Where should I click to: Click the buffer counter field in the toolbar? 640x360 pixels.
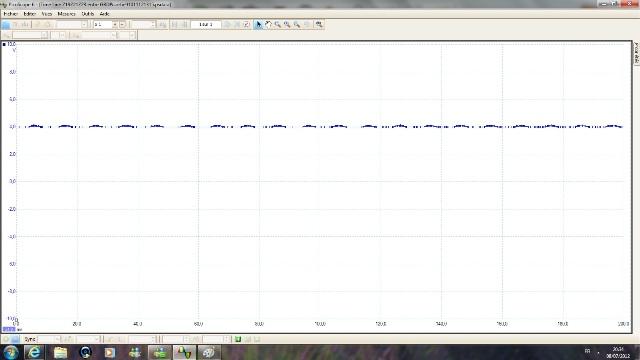tap(206, 24)
